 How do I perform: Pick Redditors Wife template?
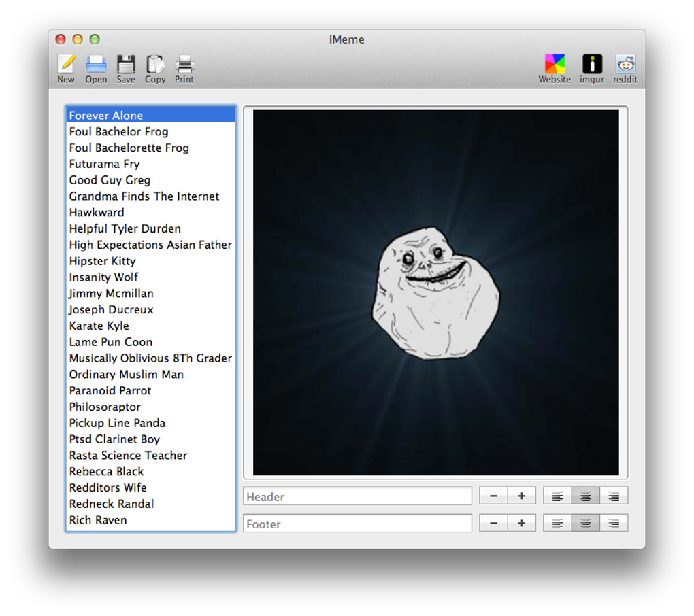(151, 487)
